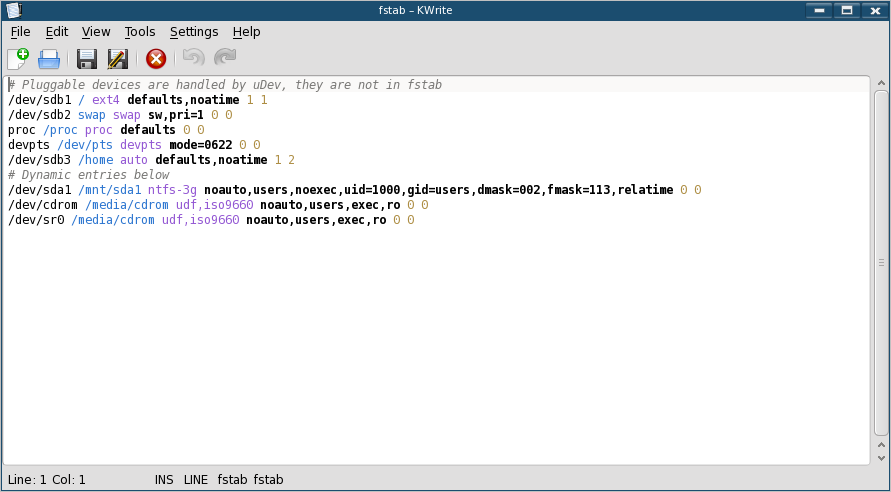Open the File menu
The width and height of the screenshot is (891, 492).
tap(20, 32)
